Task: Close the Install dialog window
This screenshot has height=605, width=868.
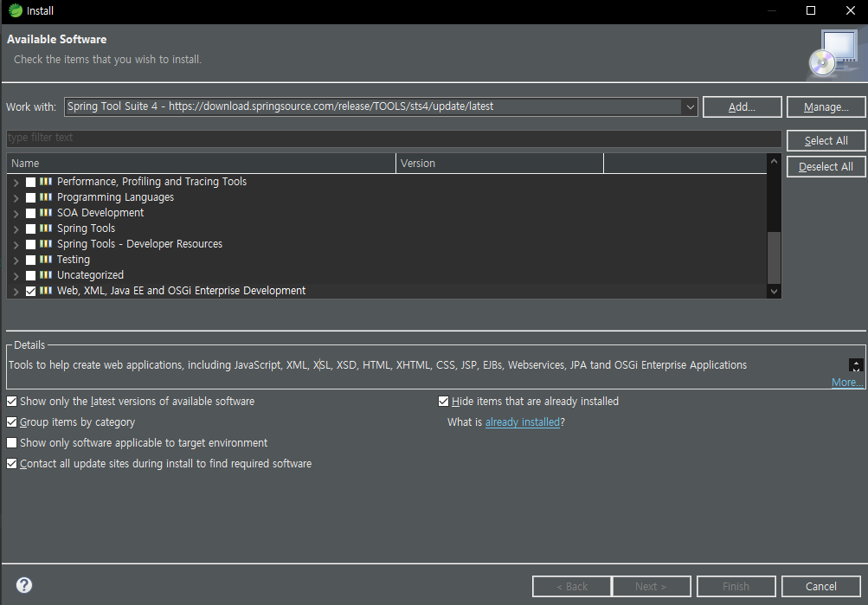Action: (851, 10)
